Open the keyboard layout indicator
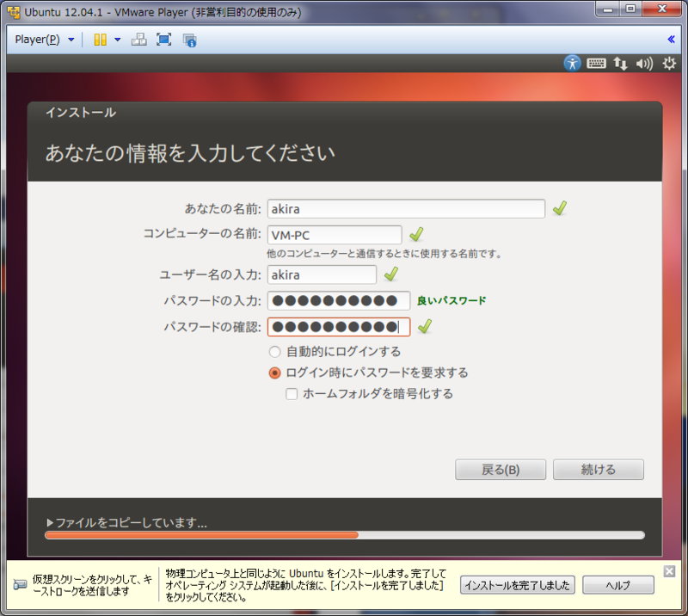This screenshot has height=616, width=688. point(596,63)
